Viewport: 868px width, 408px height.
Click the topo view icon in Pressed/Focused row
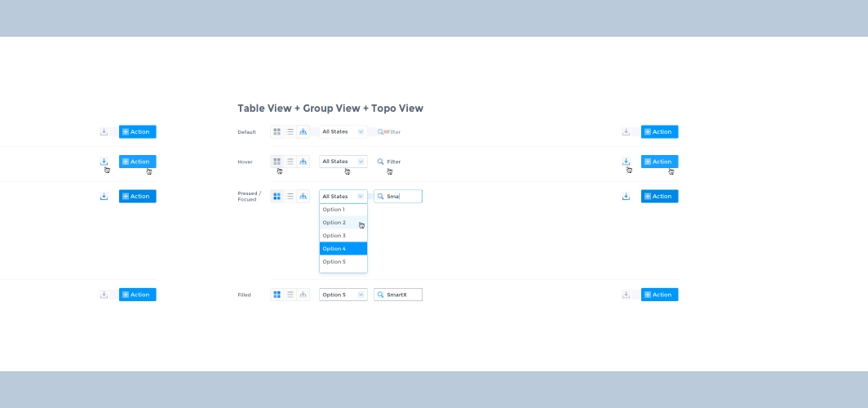pyautogui.click(x=303, y=197)
